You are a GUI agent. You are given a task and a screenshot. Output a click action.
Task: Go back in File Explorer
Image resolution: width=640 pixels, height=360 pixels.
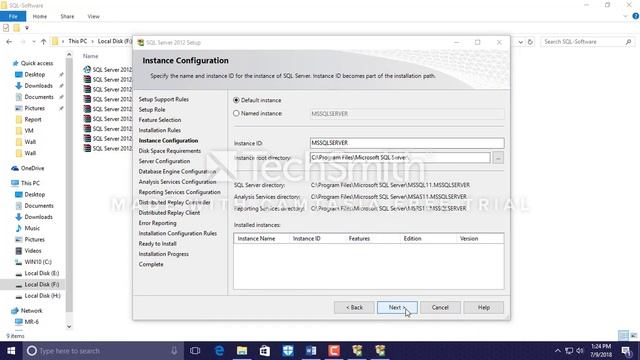point(9,42)
